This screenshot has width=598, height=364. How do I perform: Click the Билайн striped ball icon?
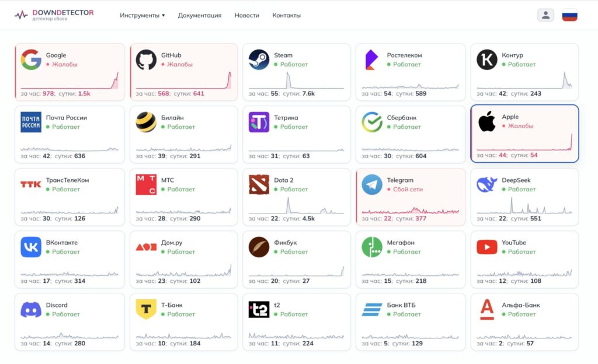(x=146, y=123)
